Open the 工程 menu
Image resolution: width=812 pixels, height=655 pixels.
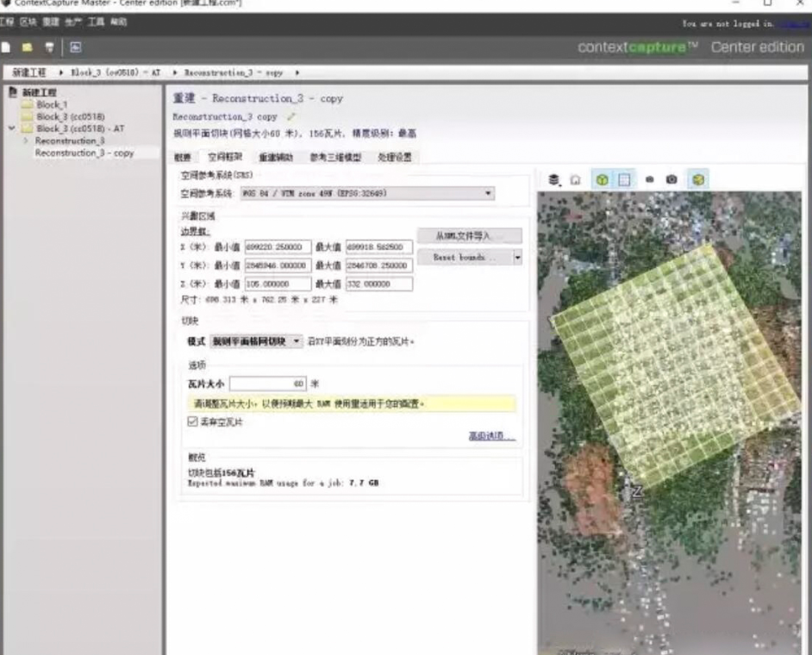pyautogui.click(x=7, y=22)
